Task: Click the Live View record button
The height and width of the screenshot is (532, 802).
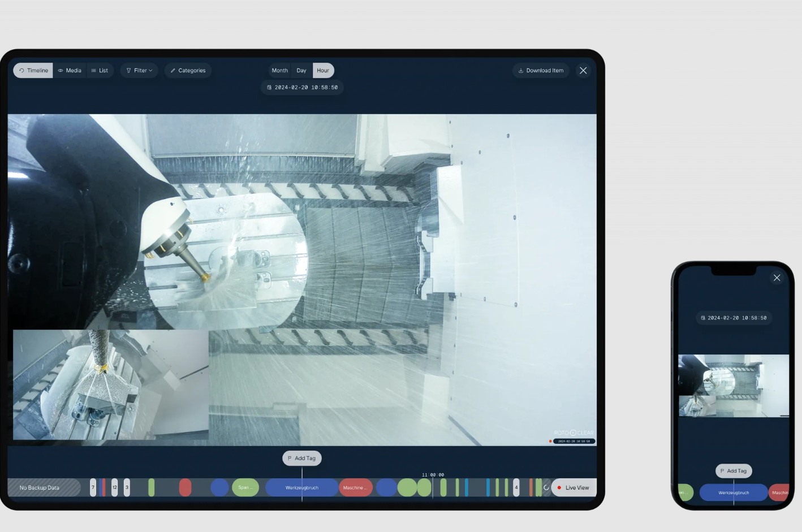Action: (574, 487)
